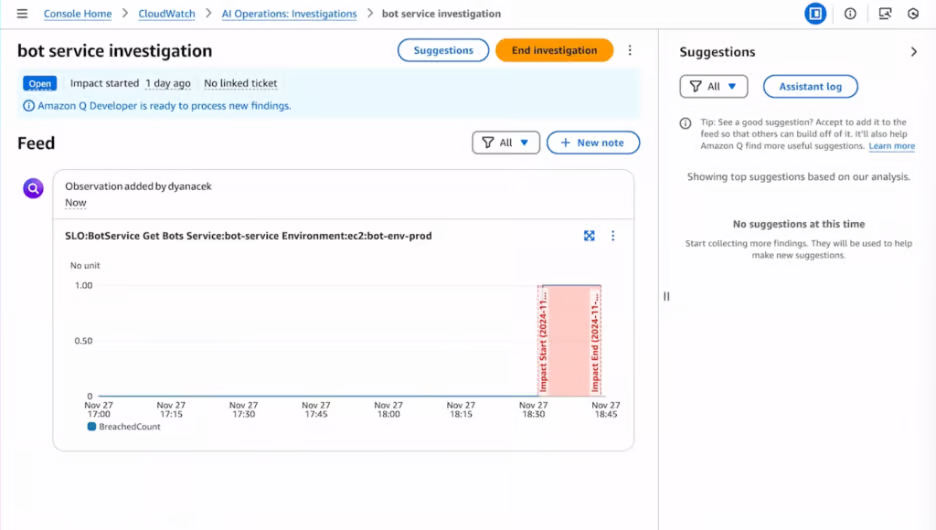This screenshot has height=530, width=936.
Task: Collapse the Suggestions panel with chevron
Action: pyautogui.click(x=913, y=52)
